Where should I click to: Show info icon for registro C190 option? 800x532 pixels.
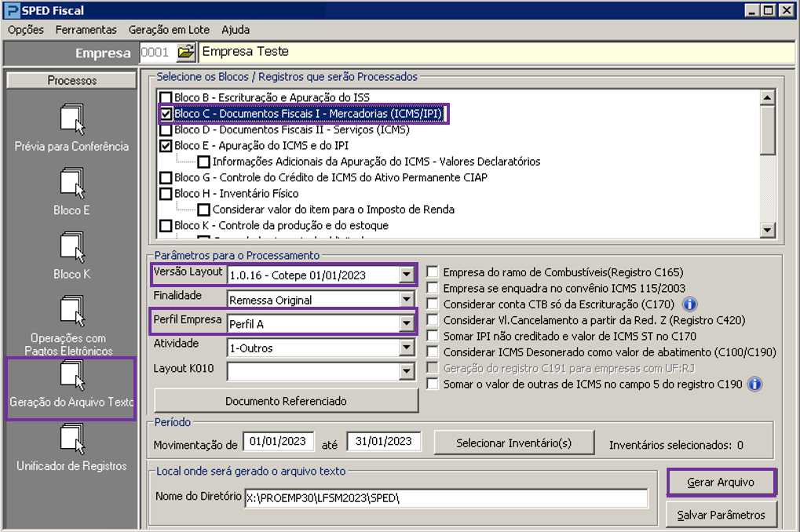tap(754, 384)
